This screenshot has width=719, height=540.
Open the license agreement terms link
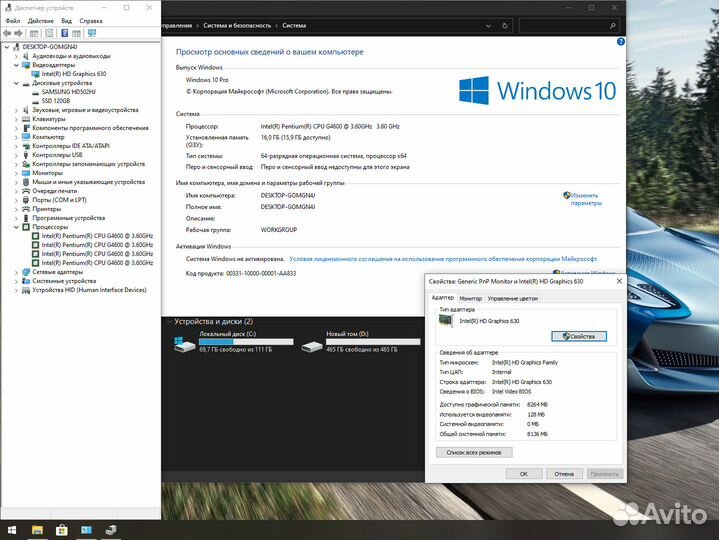(443, 259)
